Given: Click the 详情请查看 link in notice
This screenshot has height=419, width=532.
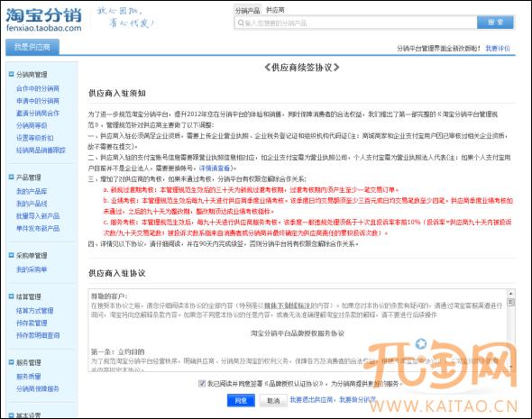Looking at the screenshot, I should [x=215, y=169].
